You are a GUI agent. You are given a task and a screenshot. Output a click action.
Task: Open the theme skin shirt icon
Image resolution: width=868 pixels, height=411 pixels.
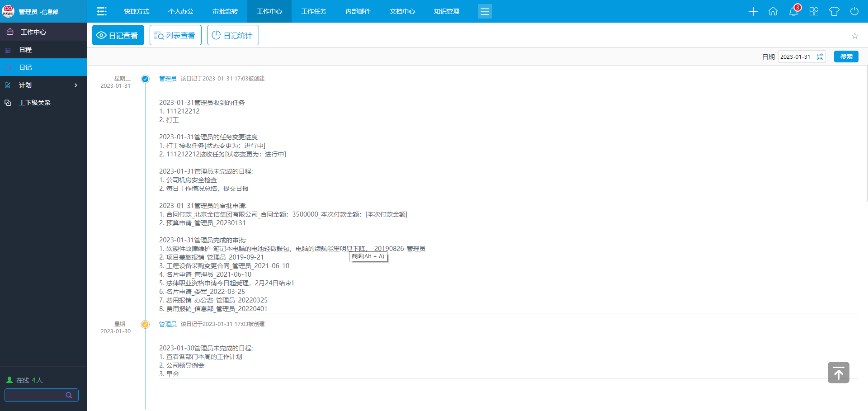click(834, 11)
